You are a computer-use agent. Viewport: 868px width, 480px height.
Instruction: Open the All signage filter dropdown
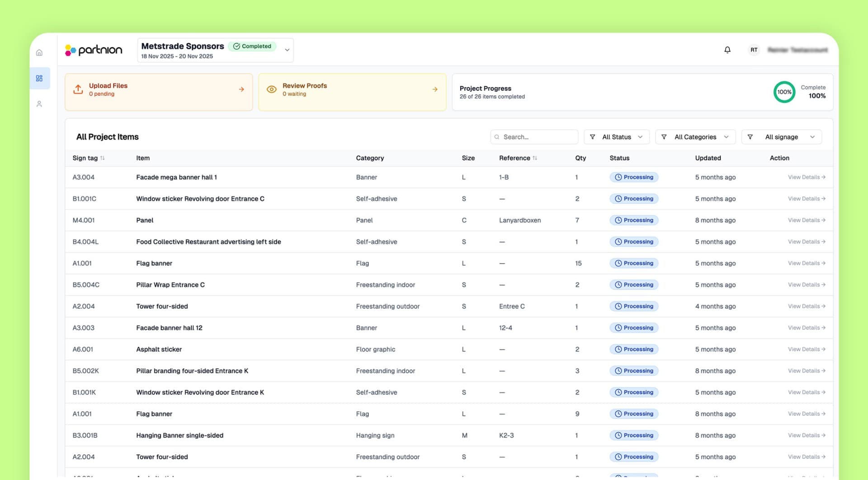coord(782,137)
